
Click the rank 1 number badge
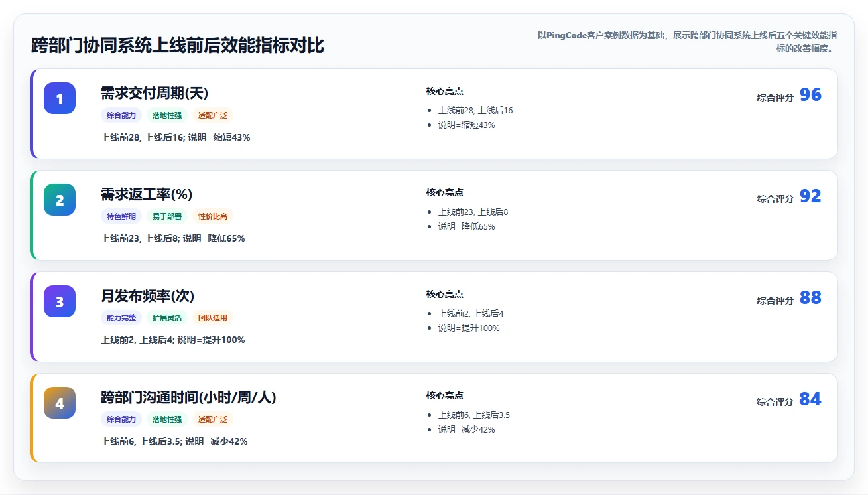[x=60, y=98]
